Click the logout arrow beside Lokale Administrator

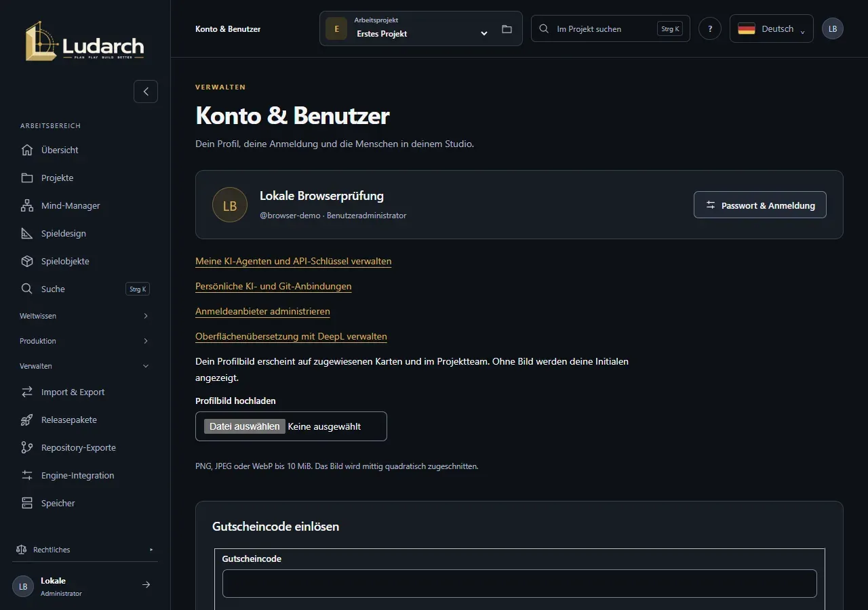[x=146, y=585]
